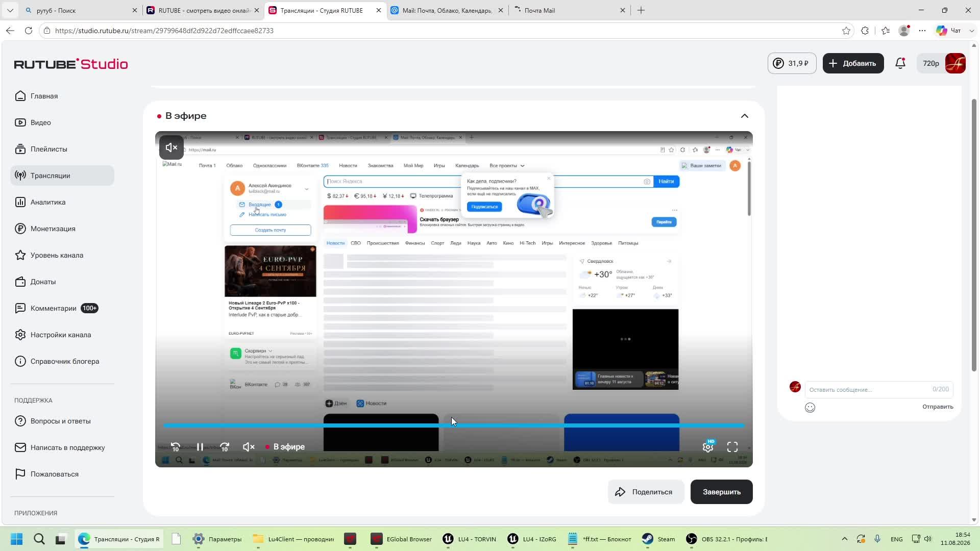Click the envelope icon next to Написать в поддержку
The image size is (980, 551).
20,447
